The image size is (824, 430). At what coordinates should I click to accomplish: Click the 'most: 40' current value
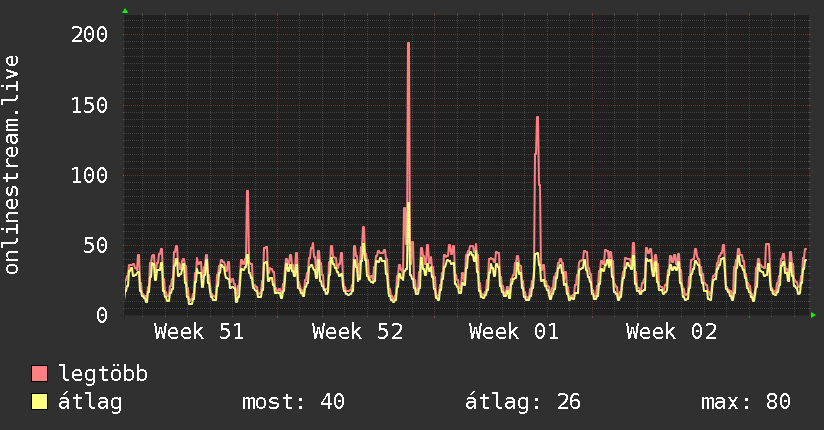tap(293, 402)
